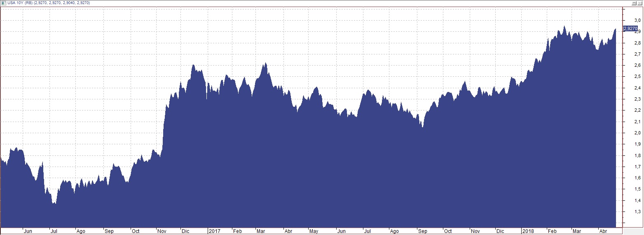Click the 2,7 value on price axis
The image size is (644, 235).
click(637, 54)
